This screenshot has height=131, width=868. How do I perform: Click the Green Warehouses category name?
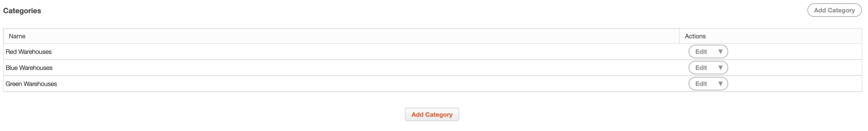(x=31, y=84)
